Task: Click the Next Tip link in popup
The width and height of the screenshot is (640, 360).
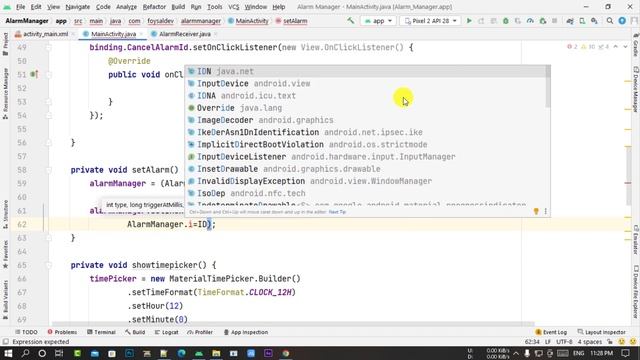Action: point(337,212)
